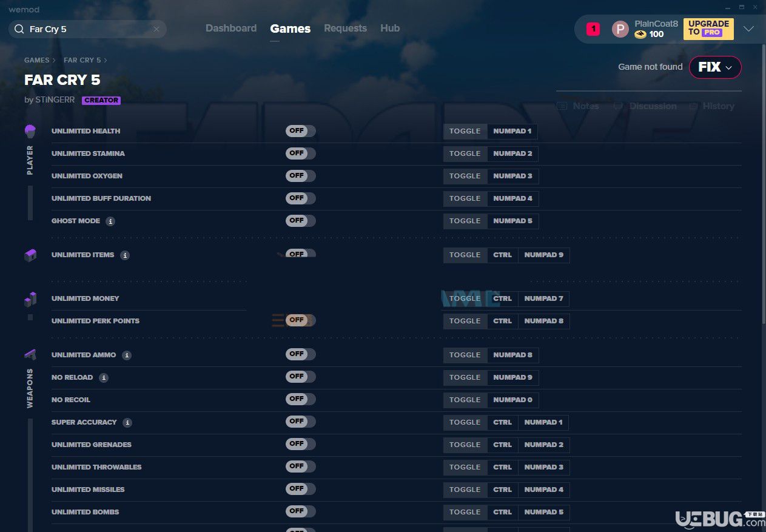Expand the account menu chevron
The image size is (766, 532).
(x=748, y=29)
